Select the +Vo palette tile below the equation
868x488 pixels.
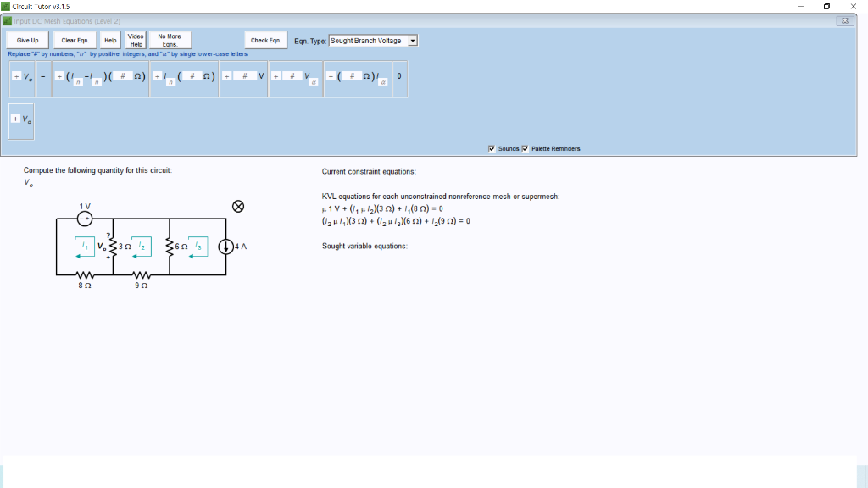(x=21, y=120)
